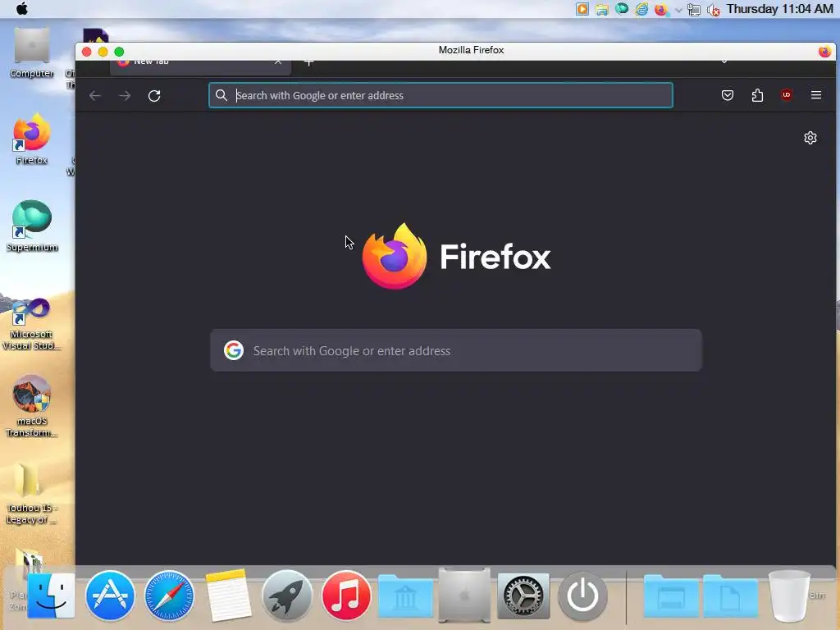This screenshot has width=840, height=630.
Task: Go back using the Firefox back arrow
Action: (95, 95)
